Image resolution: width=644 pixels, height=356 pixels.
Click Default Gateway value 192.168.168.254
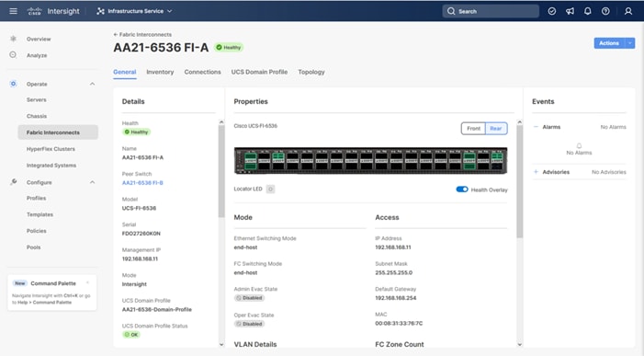pyautogui.click(x=396, y=298)
